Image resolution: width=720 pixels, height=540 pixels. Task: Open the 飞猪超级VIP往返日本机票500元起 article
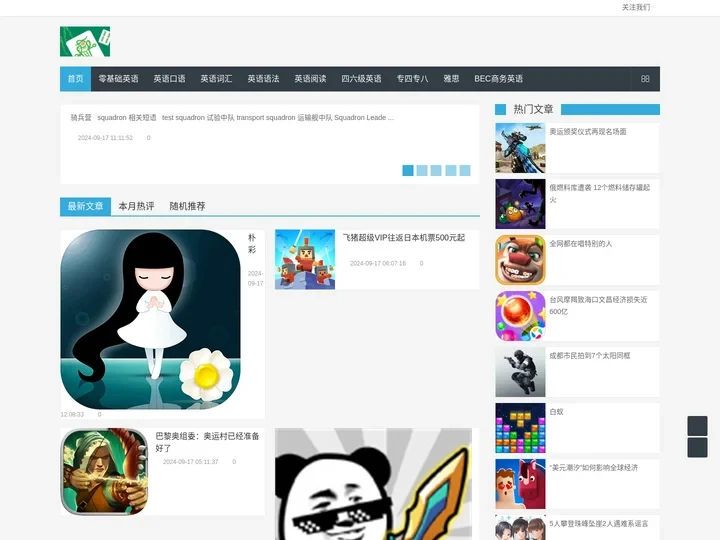point(404,237)
